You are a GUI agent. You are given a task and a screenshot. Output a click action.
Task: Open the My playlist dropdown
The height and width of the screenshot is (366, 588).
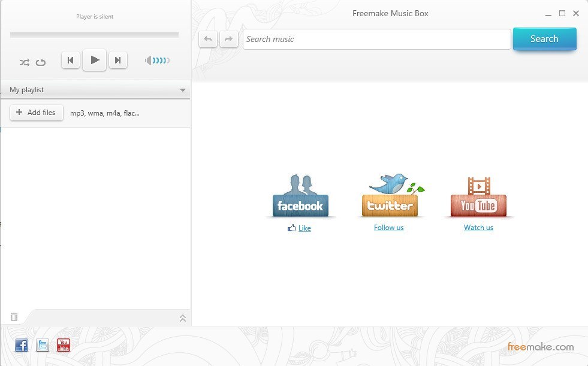click(183, 89)
